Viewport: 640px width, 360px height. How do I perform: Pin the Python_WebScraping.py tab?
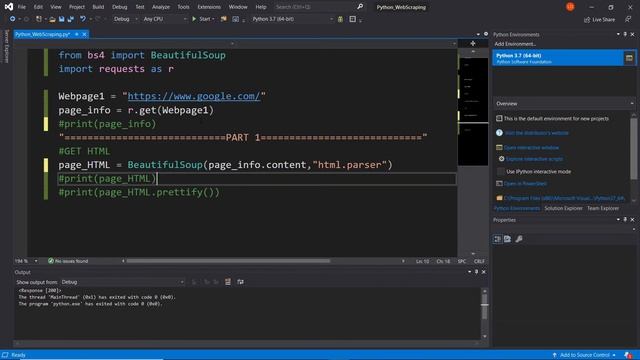click(x=76, y=34)
